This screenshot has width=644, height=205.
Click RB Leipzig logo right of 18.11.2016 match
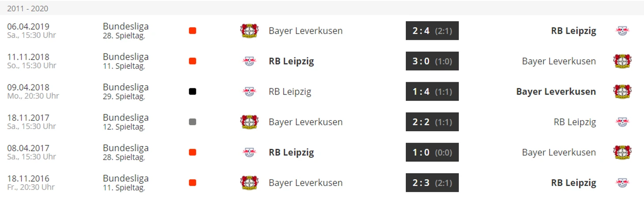click(622, 183)
